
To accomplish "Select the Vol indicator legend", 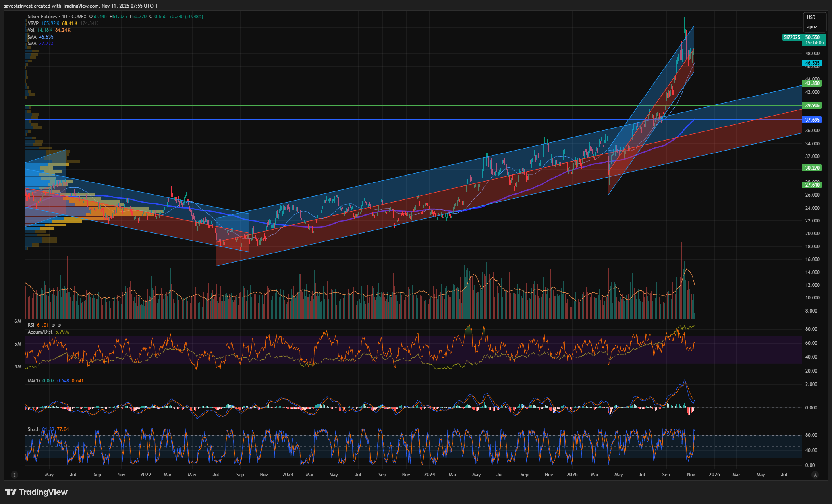I will [x=31, y=30].
